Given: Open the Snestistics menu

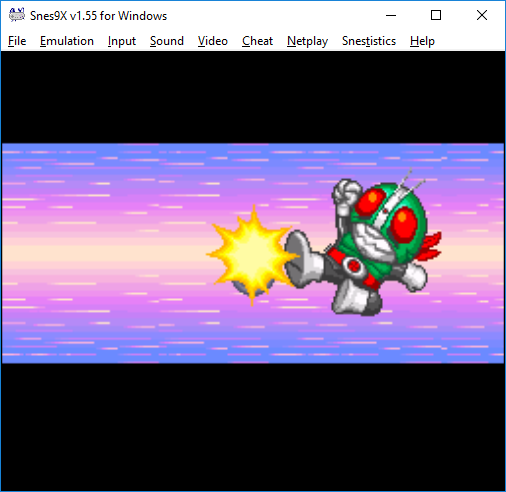Looking at the screenshot, I should pos(369,41).
